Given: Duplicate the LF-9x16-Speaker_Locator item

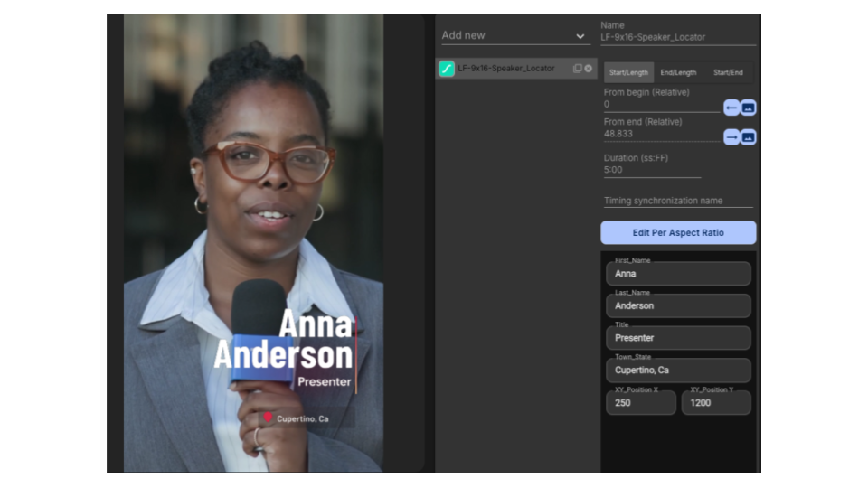Looking at the screenshot, I should [x=578, y=69].
